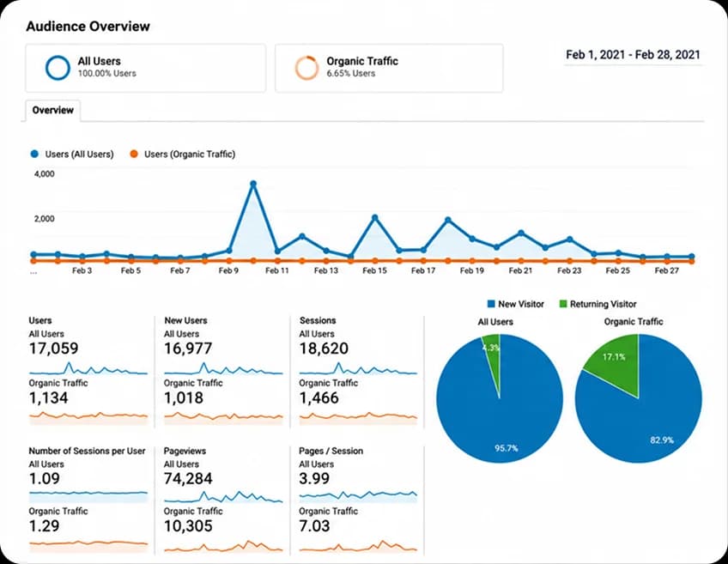The width and height of the screenshot is (728, 564).
Task: Click the Number of Sessions per User metric title
Action: click(x=87, y=452)
